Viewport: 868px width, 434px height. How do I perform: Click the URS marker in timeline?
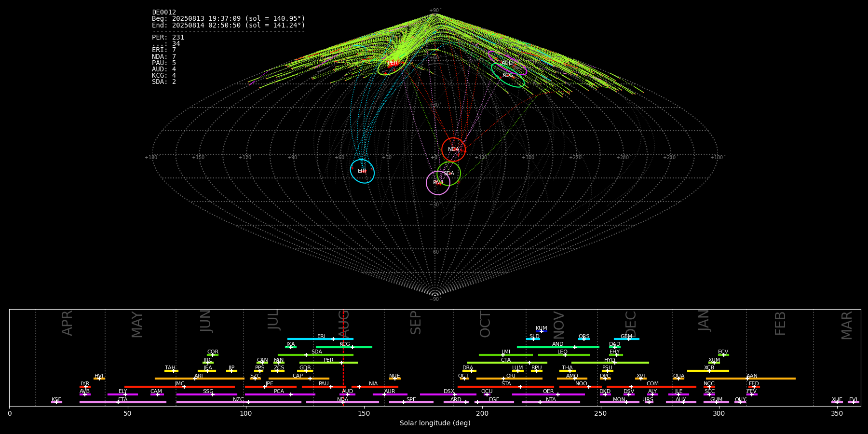point(649,402)
